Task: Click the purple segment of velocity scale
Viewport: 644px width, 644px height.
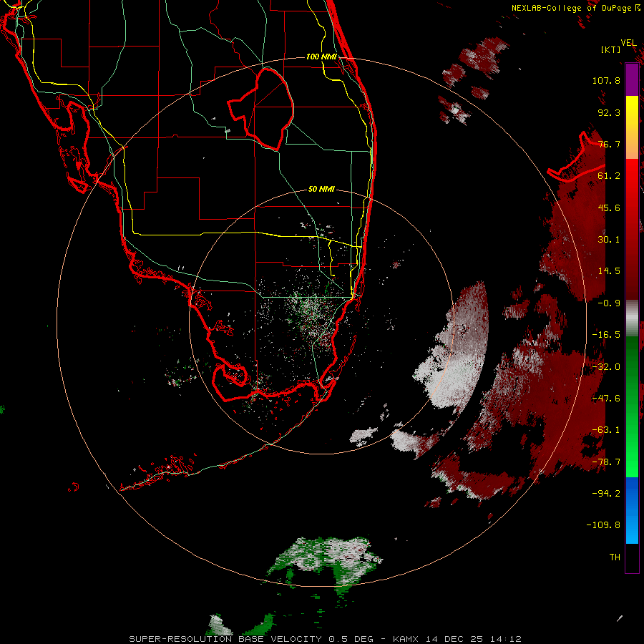Action: coord(632,79)
